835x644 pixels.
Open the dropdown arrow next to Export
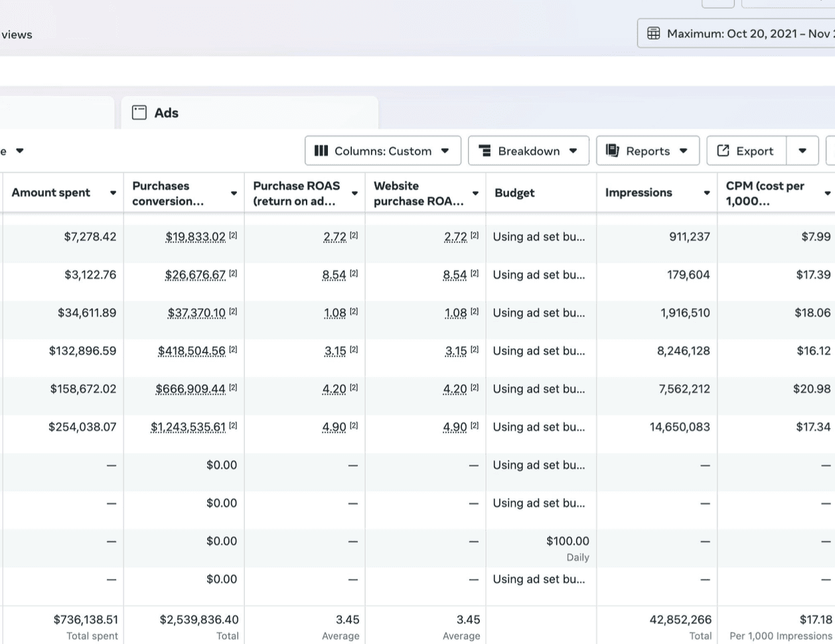coord(802,151)
